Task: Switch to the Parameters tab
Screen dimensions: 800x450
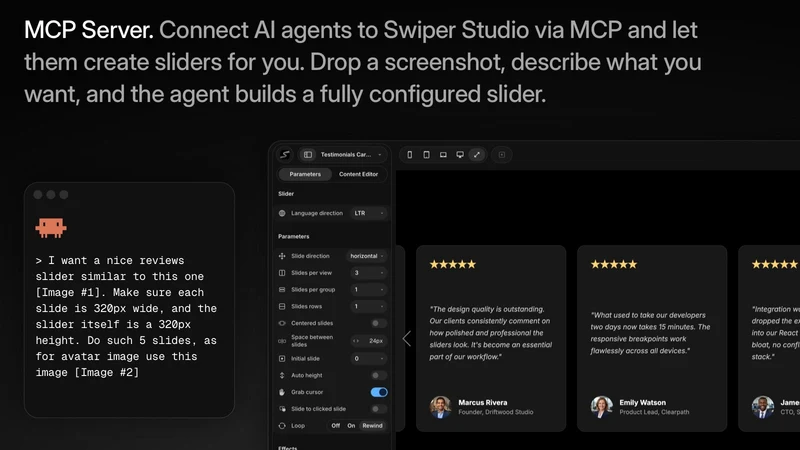Action: click(305, 174)
